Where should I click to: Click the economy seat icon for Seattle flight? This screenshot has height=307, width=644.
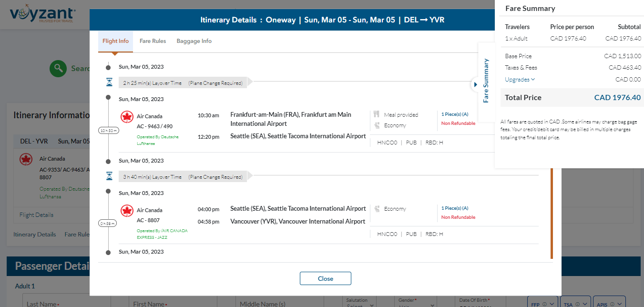377,209
